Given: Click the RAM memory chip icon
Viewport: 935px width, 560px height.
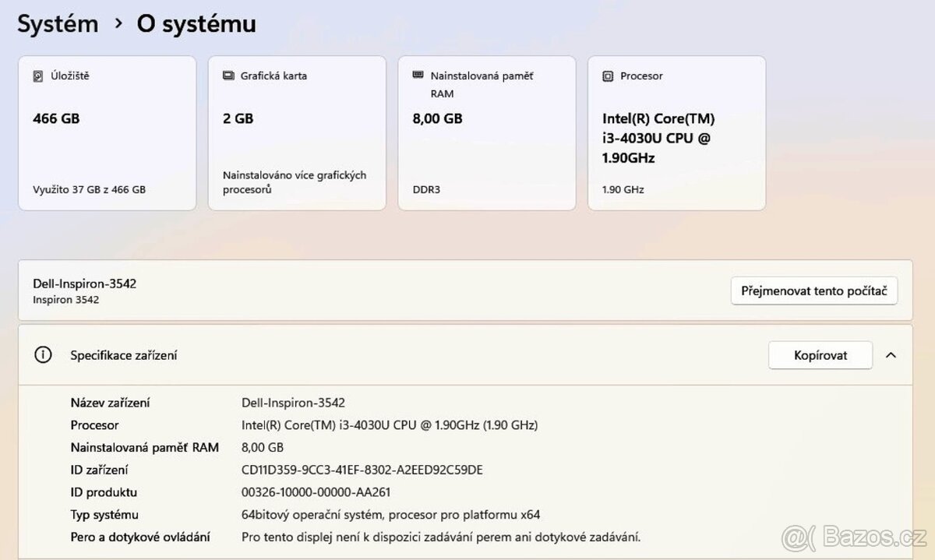Looking at the screenshot, I should coord(418,76).
